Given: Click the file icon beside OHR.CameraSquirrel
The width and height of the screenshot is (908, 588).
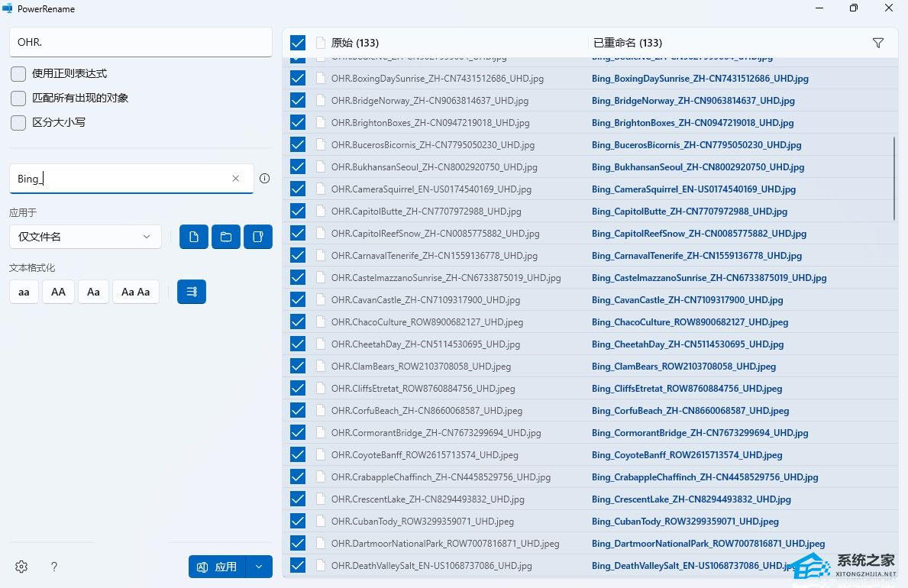Looking at the screenshot, I should [x=320, y=189].
